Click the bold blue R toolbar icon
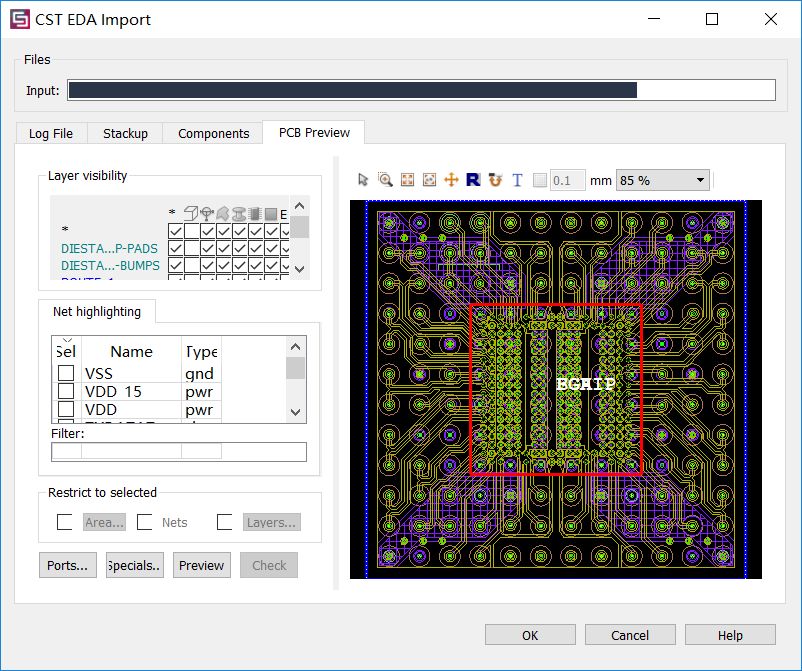The image size is (802, 671). [473, 180]
